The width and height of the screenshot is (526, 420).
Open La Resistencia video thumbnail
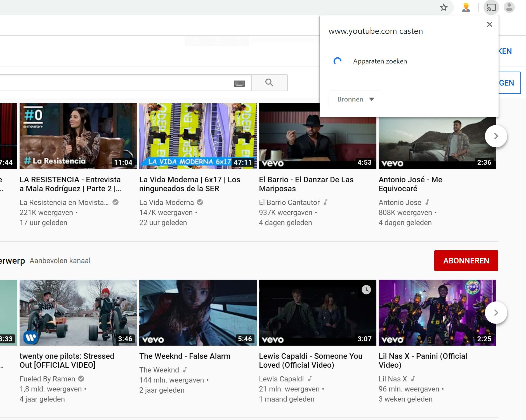78,136
